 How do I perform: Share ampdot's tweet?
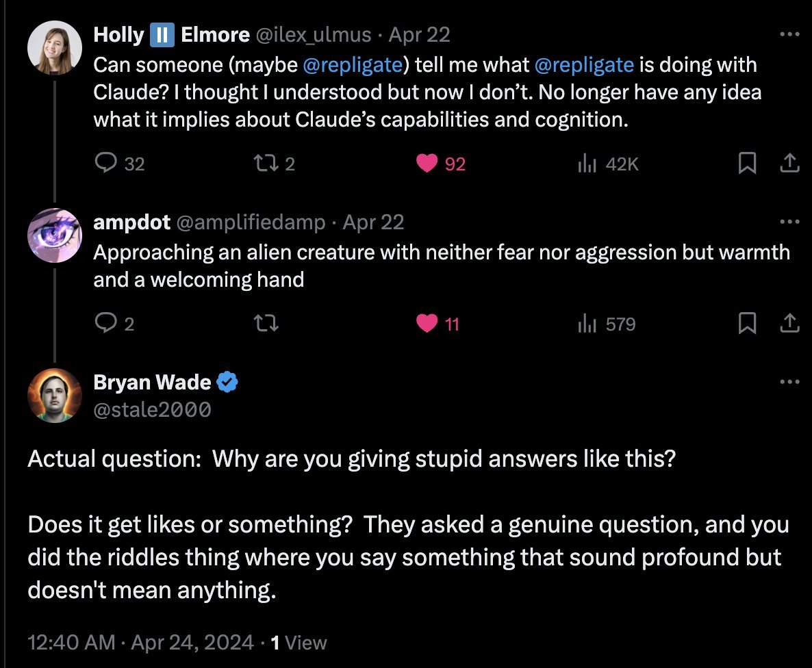tap(789, 323)
